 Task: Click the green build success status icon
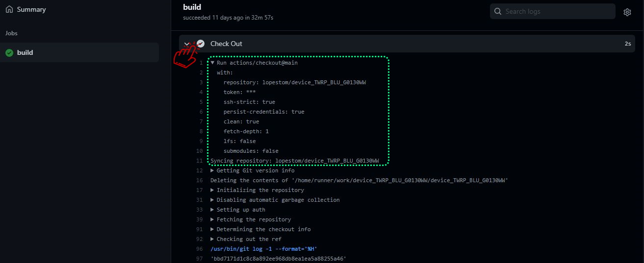coord(9,52)
